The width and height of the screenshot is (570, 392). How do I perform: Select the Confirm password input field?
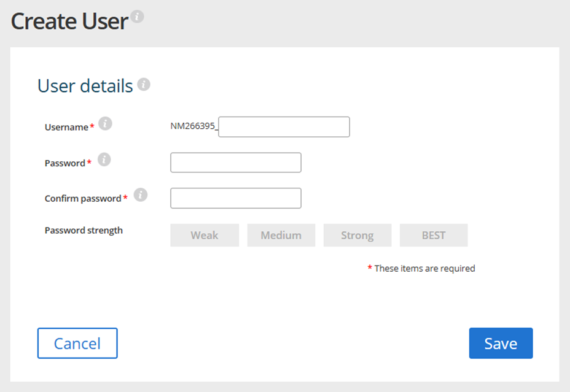[x=236, y=198]
